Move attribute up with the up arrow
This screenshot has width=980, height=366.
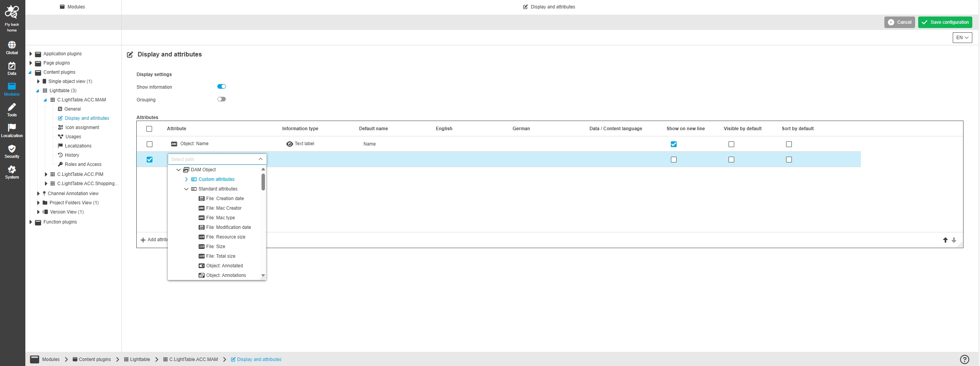click(x=945, y=240)
